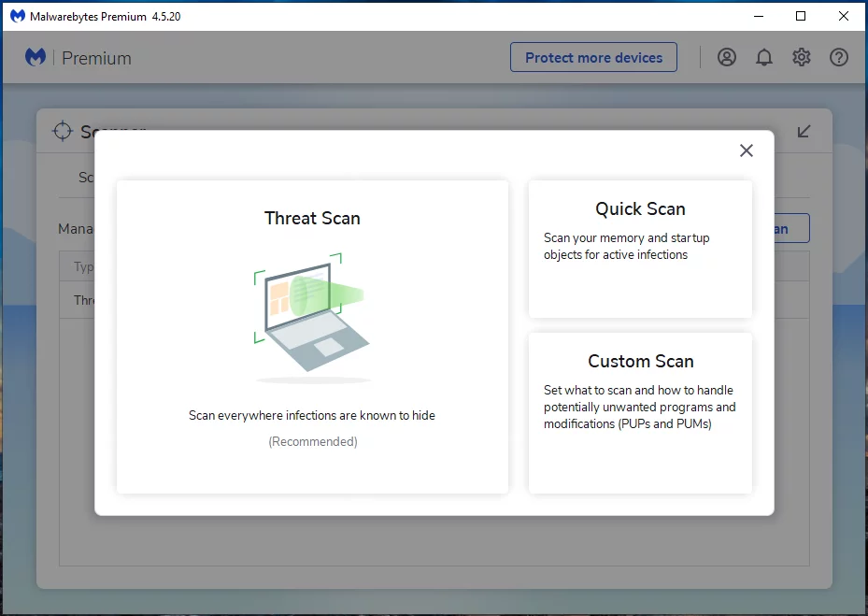Click the Premium label in the header
Screen dimensions: 868x616
(97, 57)
